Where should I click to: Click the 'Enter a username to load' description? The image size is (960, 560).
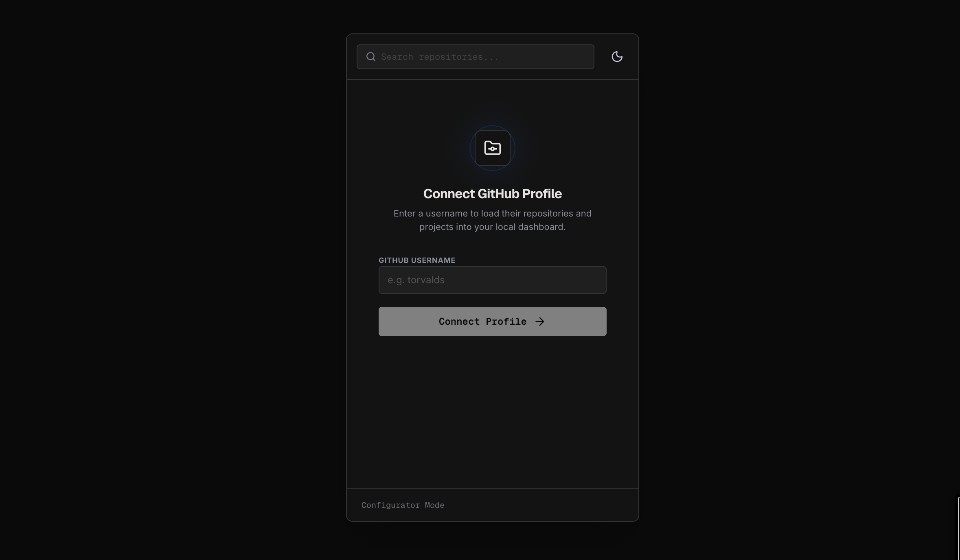click(x=492, y=220)
